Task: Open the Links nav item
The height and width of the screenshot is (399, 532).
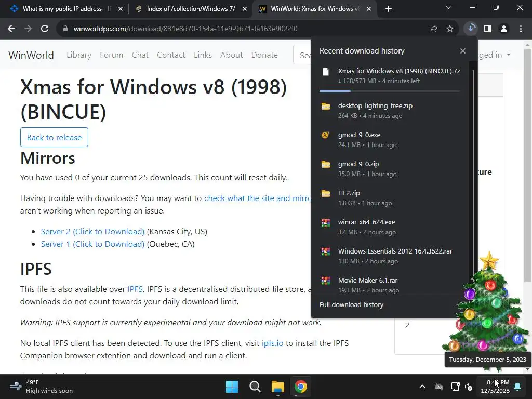Action: pos(203,55)
